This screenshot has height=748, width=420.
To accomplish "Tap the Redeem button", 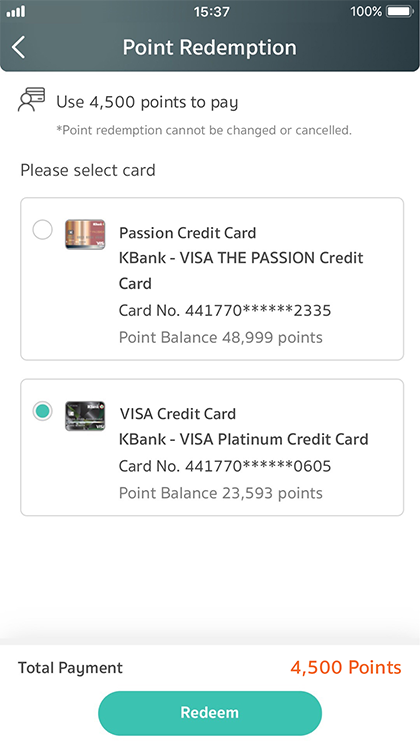I will [210, 713].
